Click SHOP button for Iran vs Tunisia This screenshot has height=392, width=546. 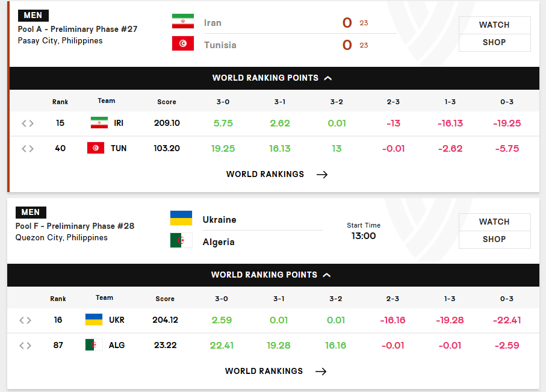pyautogui.click(x=494, y=43)
